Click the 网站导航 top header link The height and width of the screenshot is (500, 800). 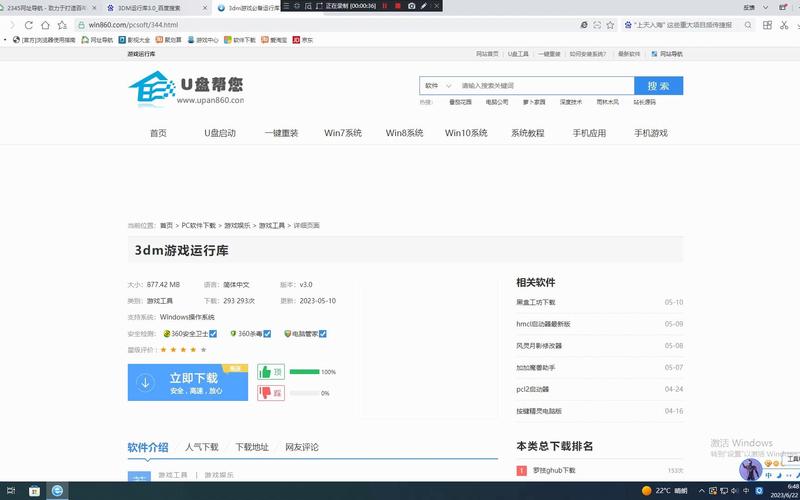pos(667,54)
